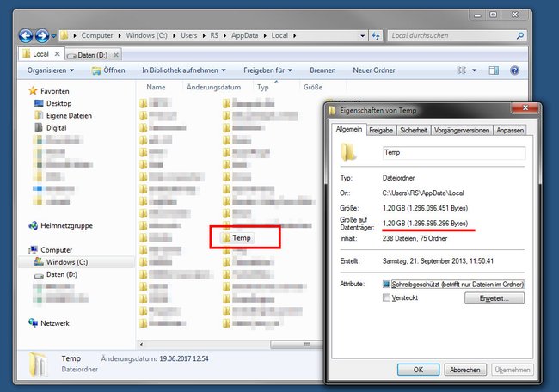This screenshot has height=392, width=559.
Task: Open the view options dropdown arrow
Action: pos(474,70)
